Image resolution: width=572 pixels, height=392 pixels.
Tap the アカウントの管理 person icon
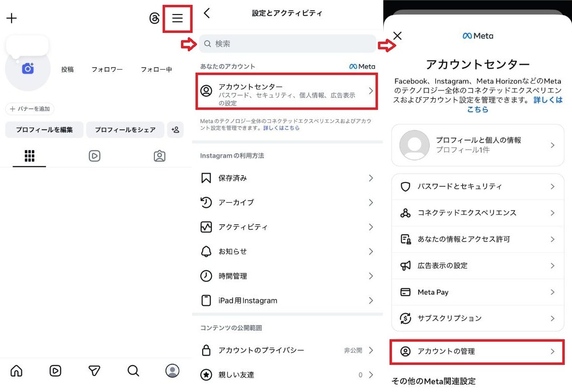click(406, 351)
